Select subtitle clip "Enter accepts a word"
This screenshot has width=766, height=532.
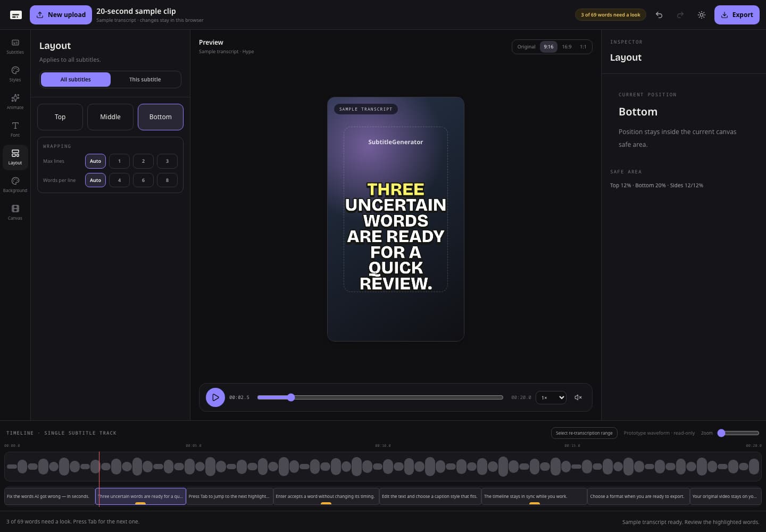[x=326, y=496]
